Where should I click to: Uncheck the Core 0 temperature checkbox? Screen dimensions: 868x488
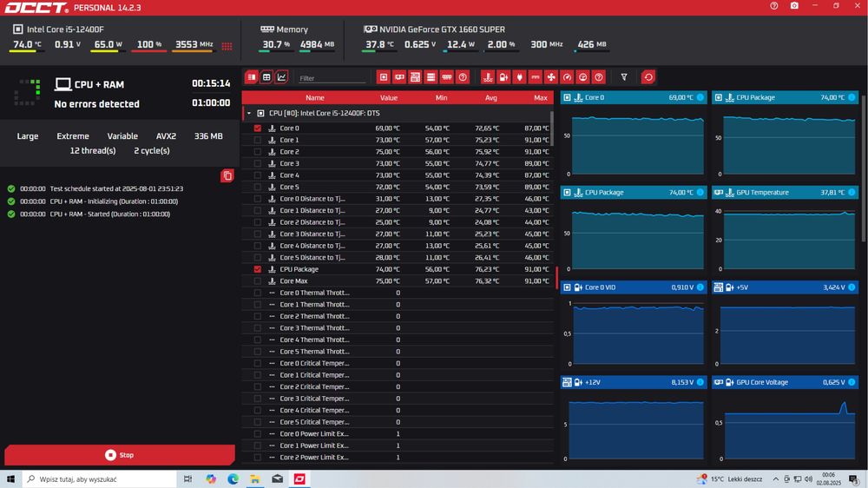(258, 128)
